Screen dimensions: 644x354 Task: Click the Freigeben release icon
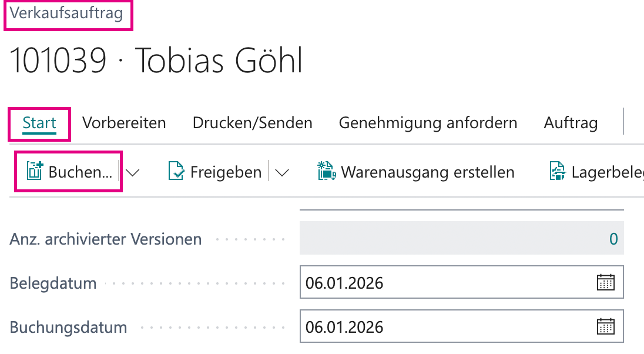[176, 171]
